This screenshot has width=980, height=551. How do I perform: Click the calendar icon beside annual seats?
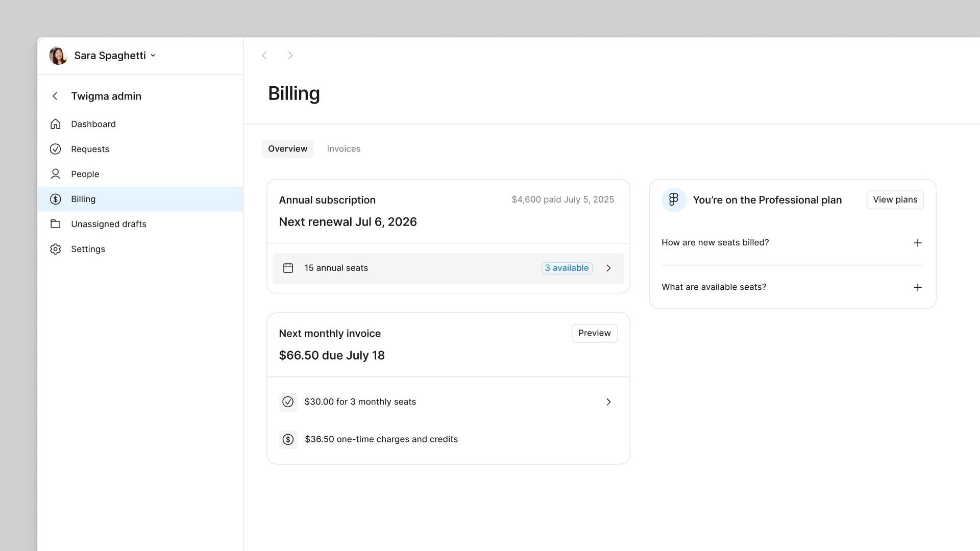click(288, 268)
